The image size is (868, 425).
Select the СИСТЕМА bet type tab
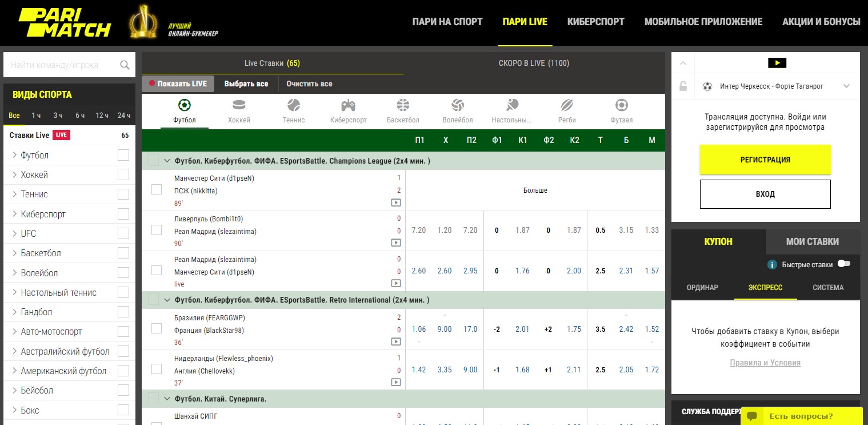pyautogui.click(x=828, y=287)
